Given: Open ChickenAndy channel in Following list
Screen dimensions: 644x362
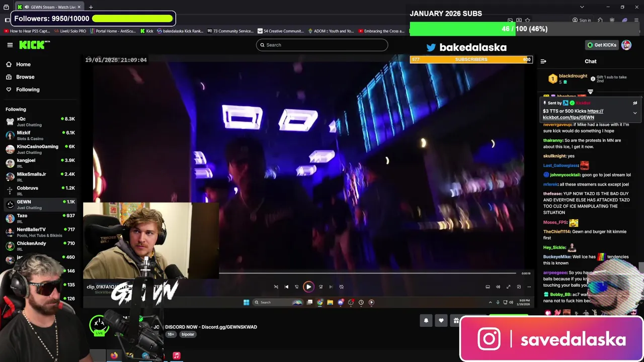Looking at the screenshot, I should [39, 246].
